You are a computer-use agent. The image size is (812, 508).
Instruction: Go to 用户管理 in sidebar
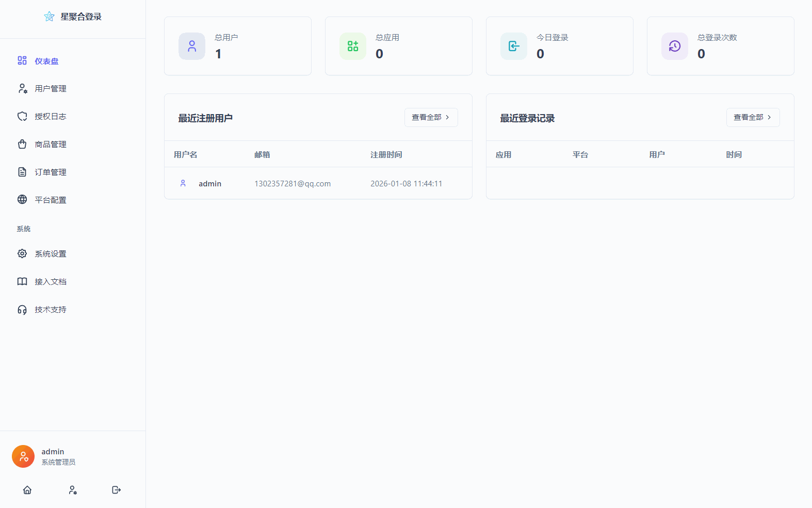(x=50, y=89)
